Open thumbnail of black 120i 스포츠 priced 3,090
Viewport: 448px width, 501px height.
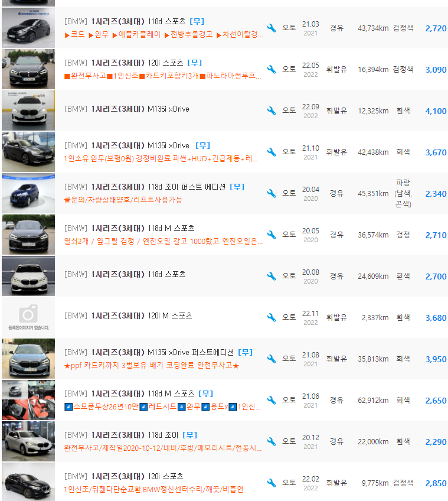click(28, 69)
